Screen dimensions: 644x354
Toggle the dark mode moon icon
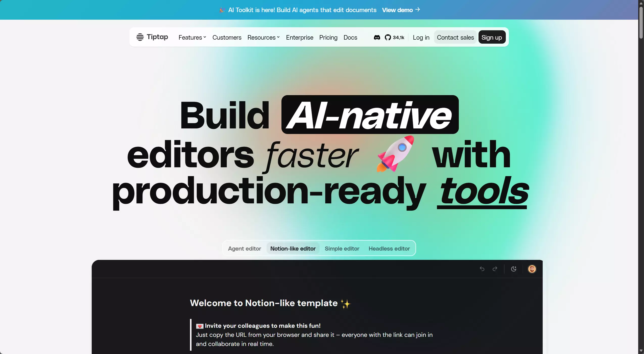[513, 269]
